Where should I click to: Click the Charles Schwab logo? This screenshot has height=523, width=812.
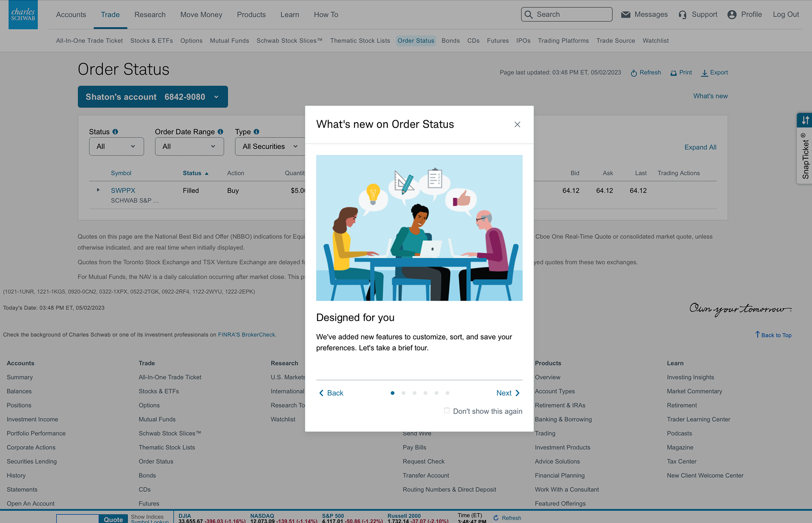pos(23,14)
